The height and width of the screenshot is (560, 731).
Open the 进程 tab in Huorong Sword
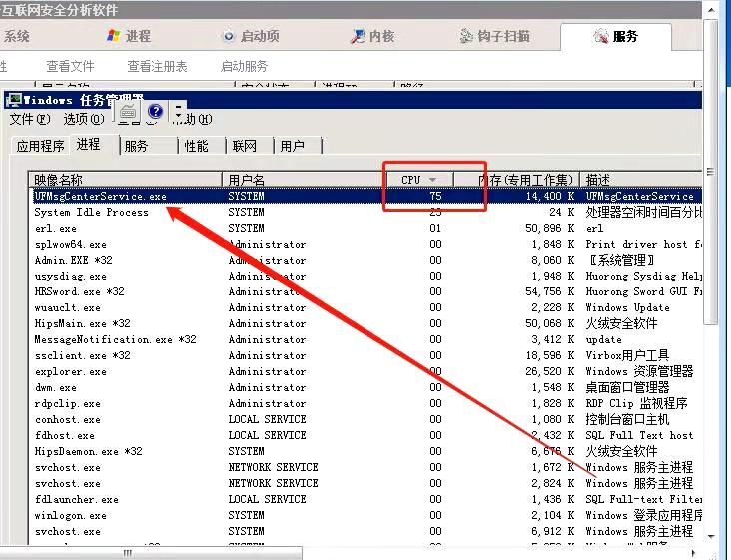click(128, 36)
